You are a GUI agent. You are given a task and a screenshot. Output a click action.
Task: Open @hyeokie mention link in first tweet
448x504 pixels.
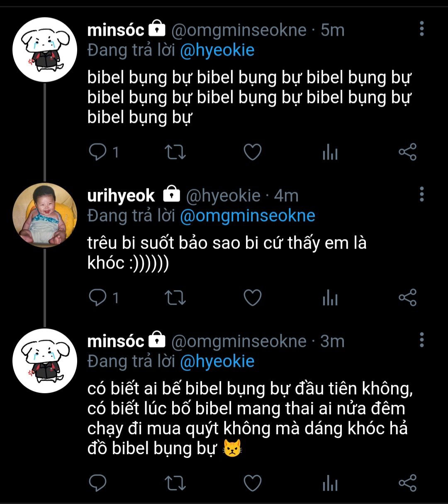(x=217, y=50)
